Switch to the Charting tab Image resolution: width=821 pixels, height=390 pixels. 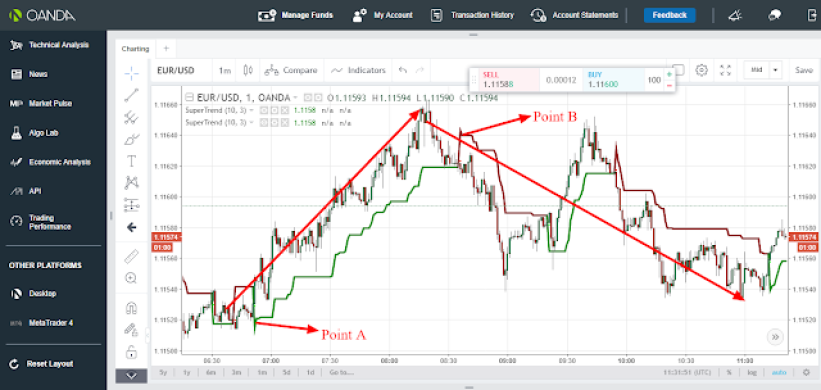(135, 49)
